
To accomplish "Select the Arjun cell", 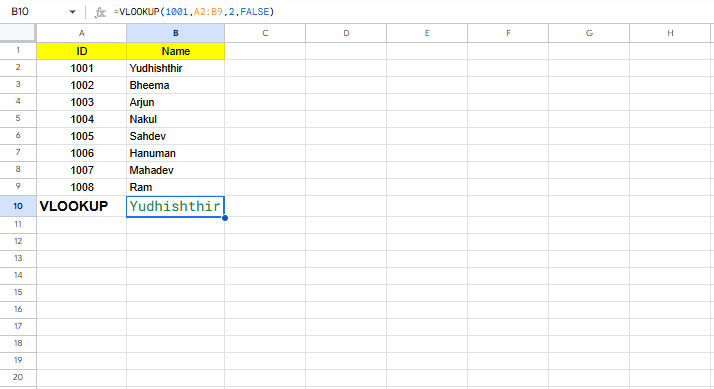I will [175, 102].
